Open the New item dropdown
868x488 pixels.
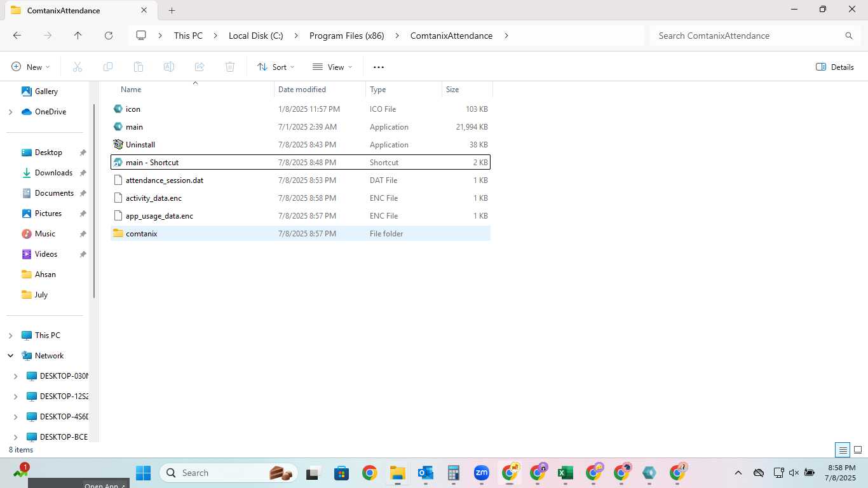[x=31, y=67]
